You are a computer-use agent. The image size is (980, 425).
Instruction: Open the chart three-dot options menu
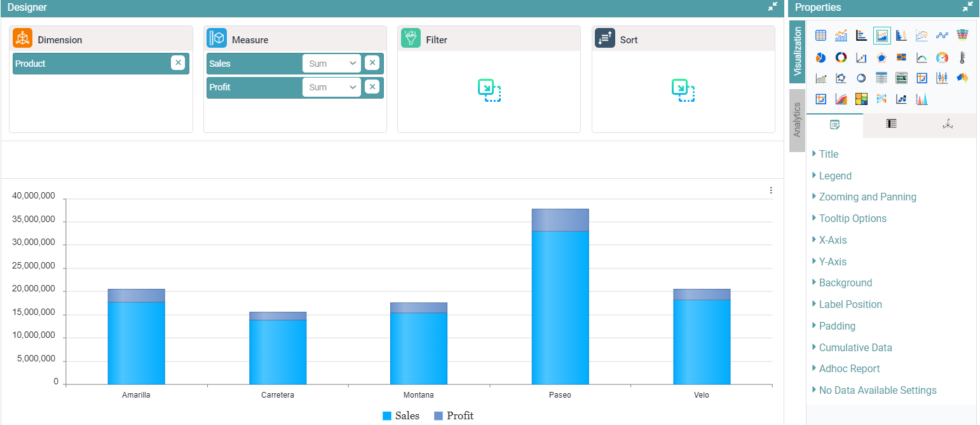click(x=771, y=190)
